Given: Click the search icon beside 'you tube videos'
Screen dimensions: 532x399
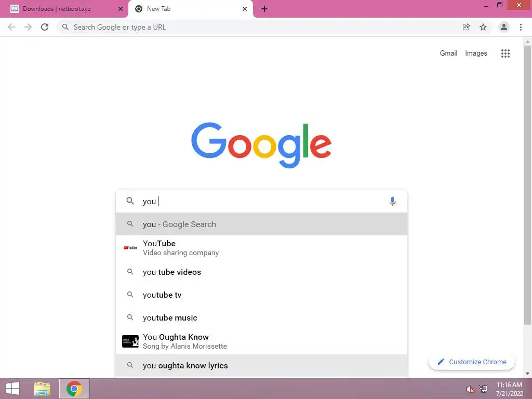Looking at the screenshot, I should (x=130, y=272).
